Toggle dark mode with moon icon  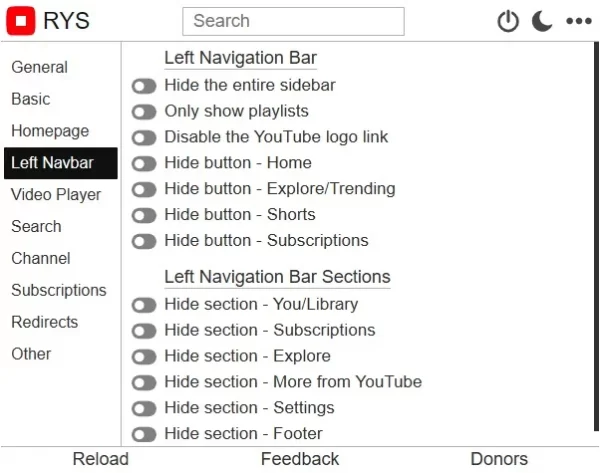pyautogui.click(x=542, y=21)
